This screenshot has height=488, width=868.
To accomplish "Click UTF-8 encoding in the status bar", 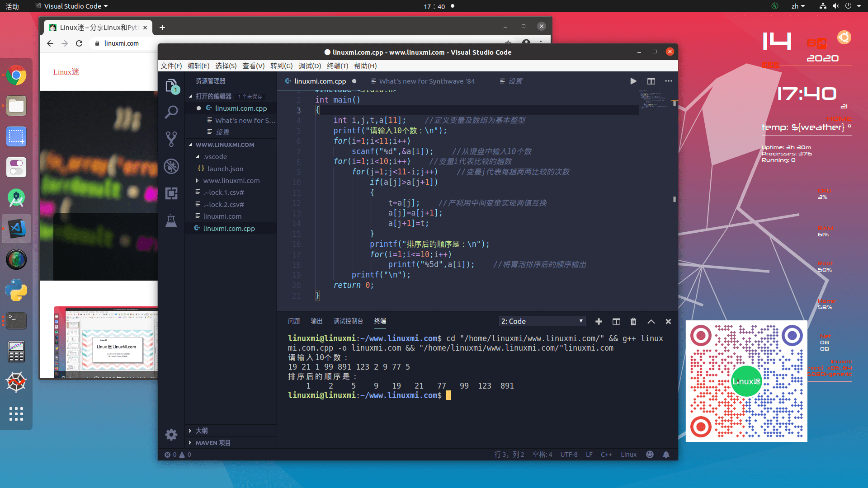I will (x=569, y=454).
